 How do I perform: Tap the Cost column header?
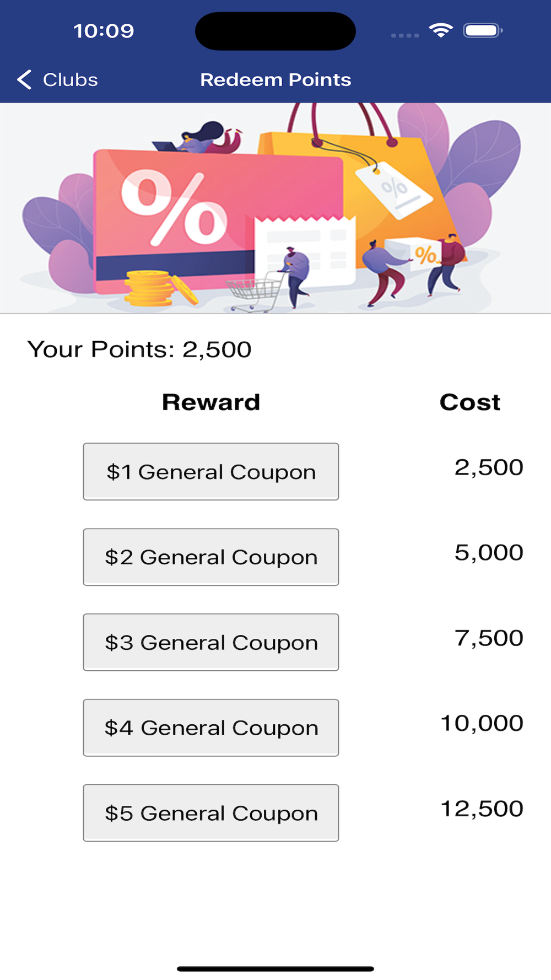(470, 402)
